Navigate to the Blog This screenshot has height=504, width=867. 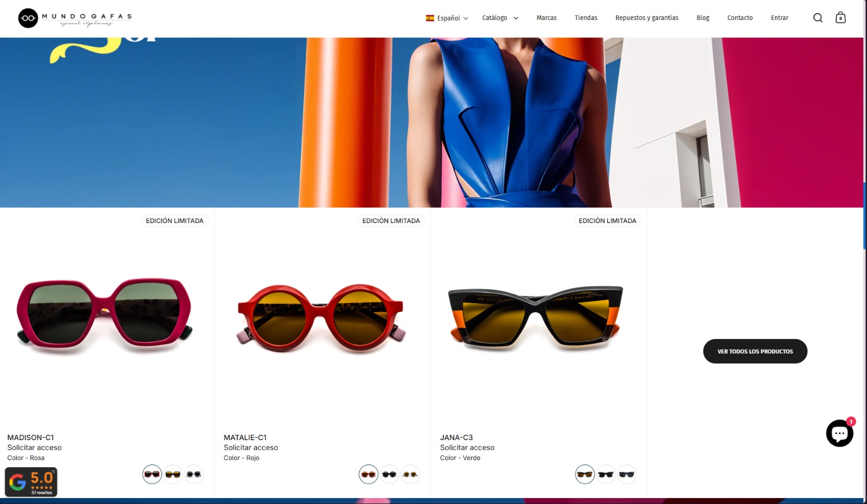pos(703,18)
